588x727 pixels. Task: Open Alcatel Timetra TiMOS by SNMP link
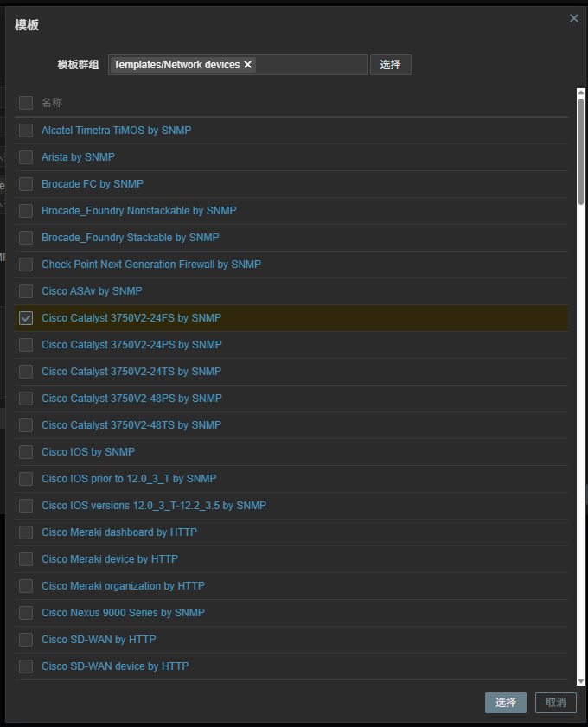pos(117,131)
